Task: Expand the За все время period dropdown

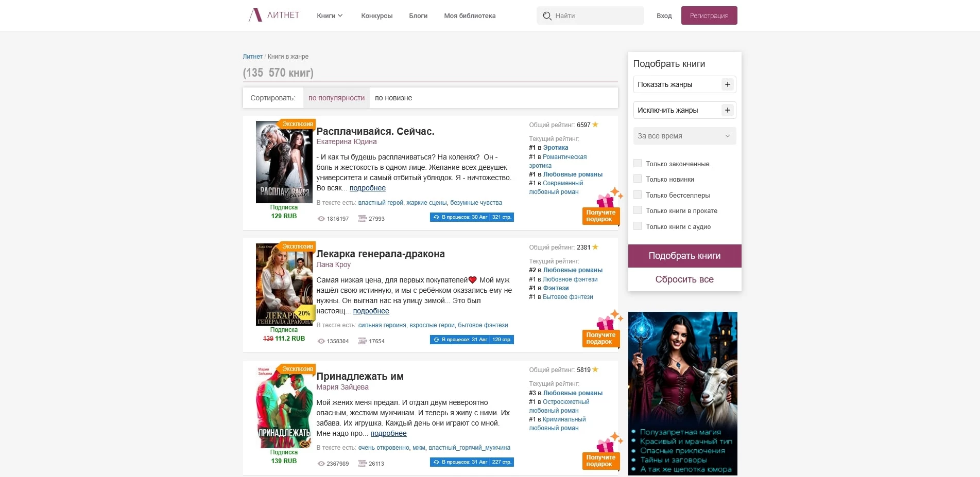Action: tap(684, 136)
